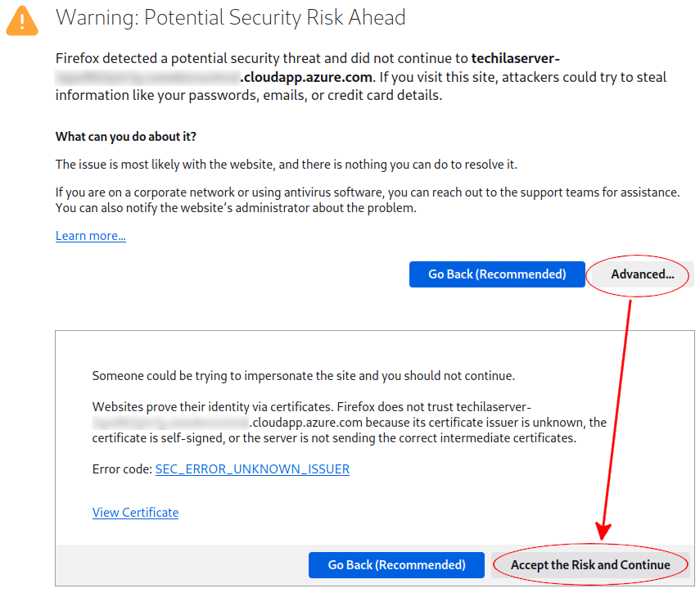Click the 'issue is most likely with the website' sentence
The image size is (700, 593).
point(287,165)
